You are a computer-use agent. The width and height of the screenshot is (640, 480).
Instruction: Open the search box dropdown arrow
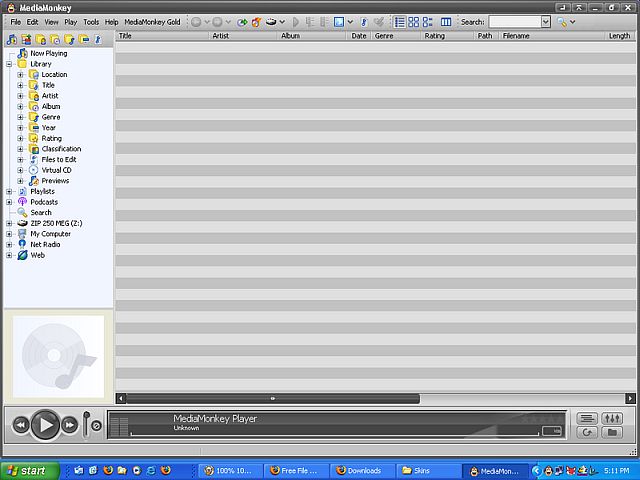click(546, 22)
